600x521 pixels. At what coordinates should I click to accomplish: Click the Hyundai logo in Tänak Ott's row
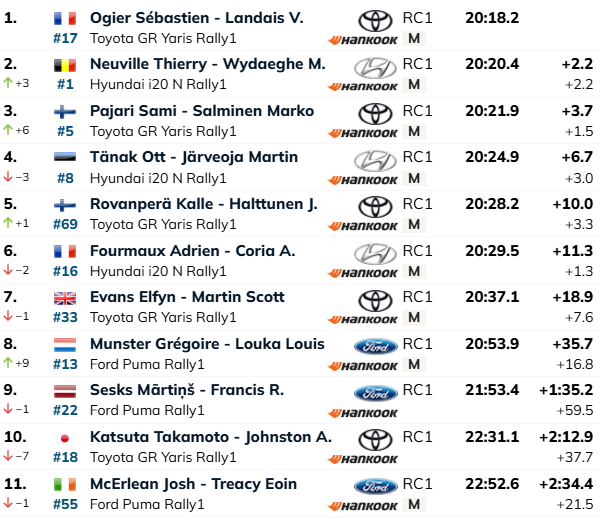375,160
